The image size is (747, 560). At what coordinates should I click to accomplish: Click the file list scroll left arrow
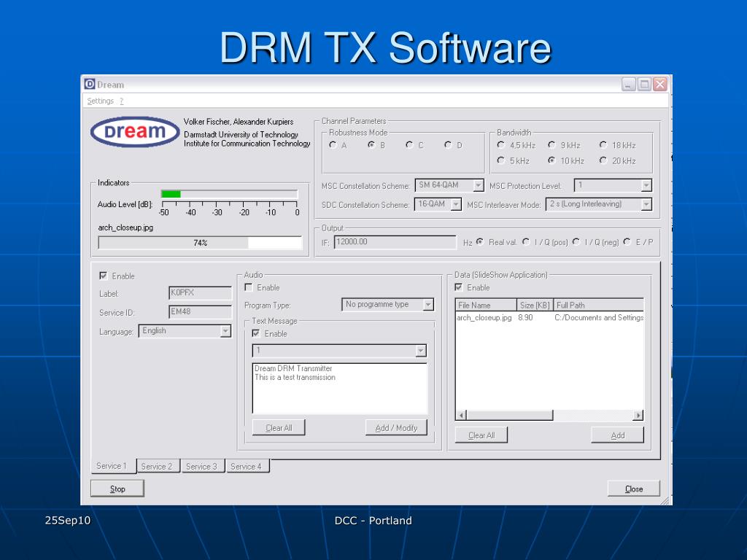click(x=461, y=415)
